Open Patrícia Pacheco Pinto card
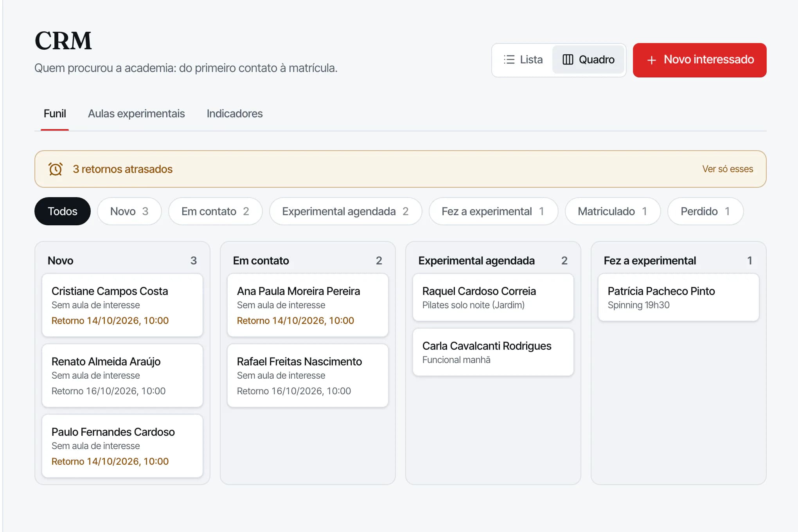Viewport: 798px width, 532px height. click(x=679, y=297)
